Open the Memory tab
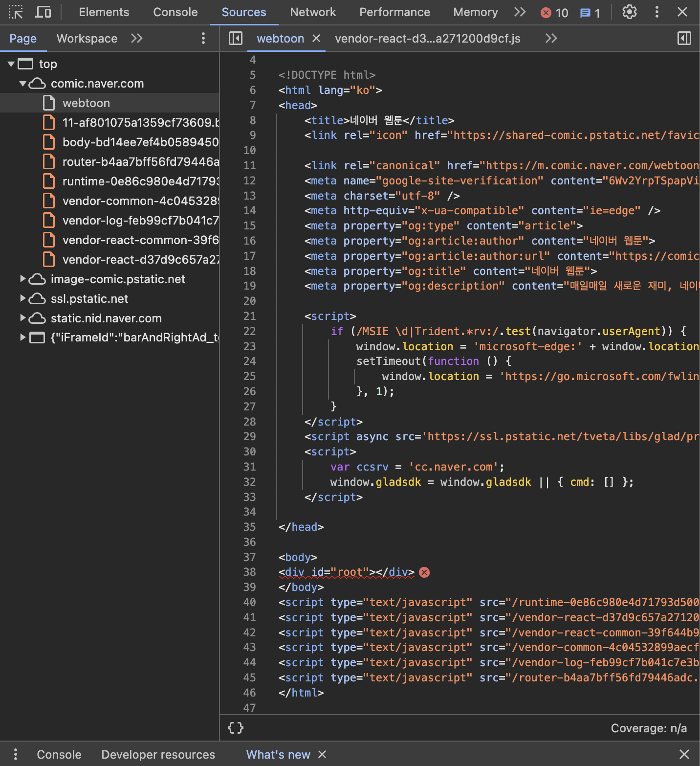Screen dimensions: 700x766 (x=476, y=12)
